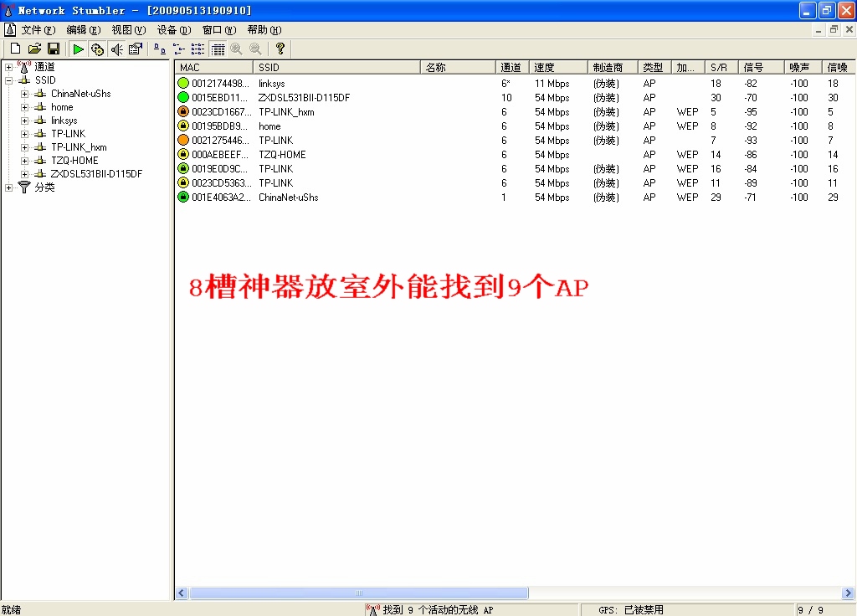Expand the home tree node
The image size is (857, 616).
click(x=24, y=108)
